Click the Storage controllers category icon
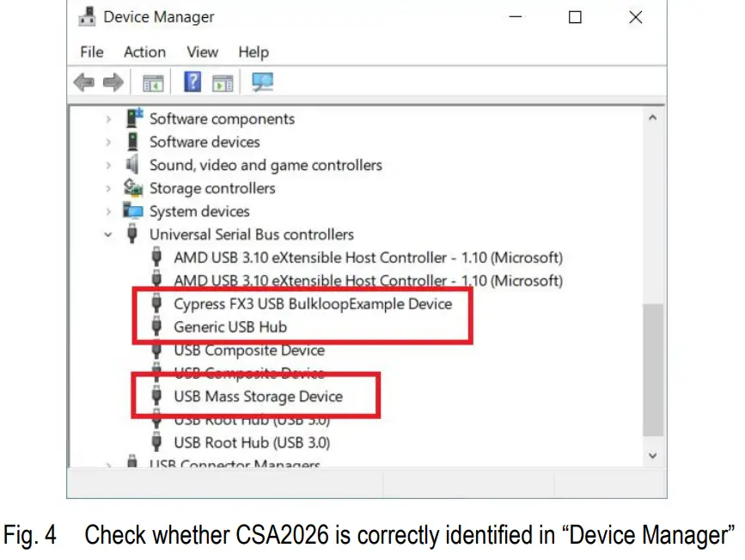 [x=133, y=187]
